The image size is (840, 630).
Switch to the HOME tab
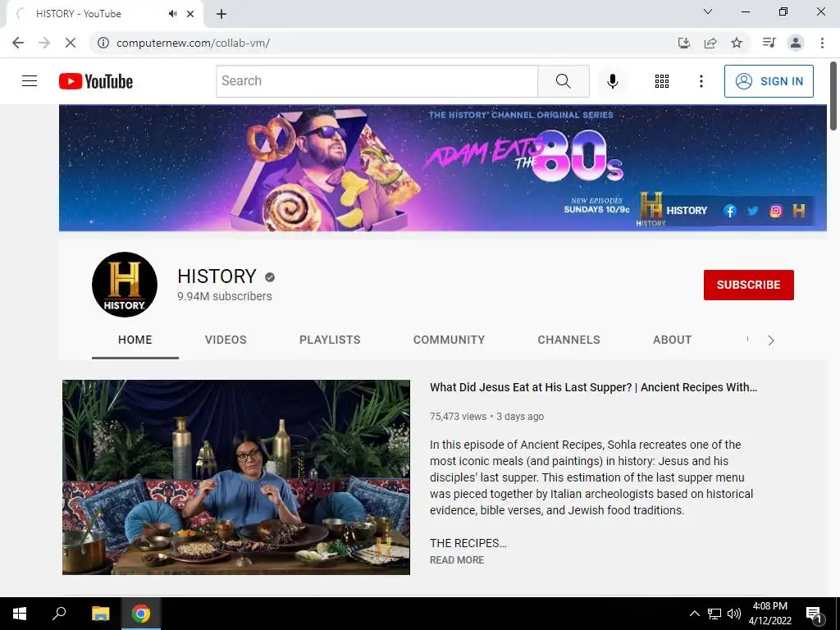[135, 340]
